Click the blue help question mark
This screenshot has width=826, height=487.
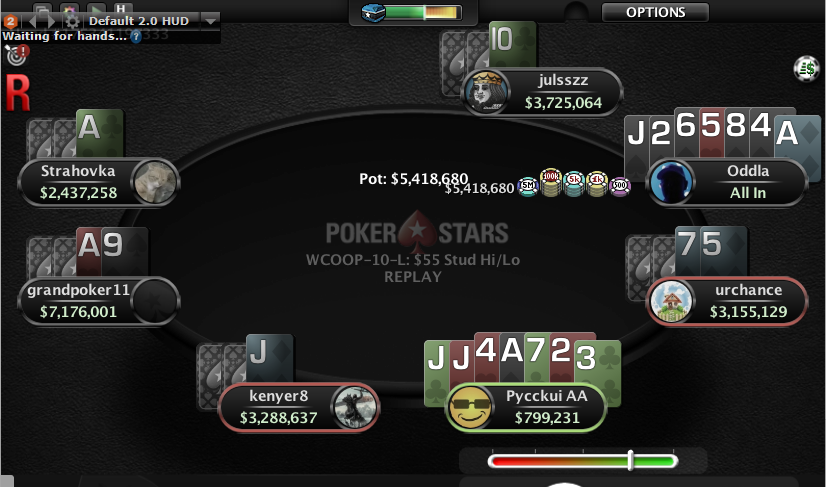click(x=135, y=36)
